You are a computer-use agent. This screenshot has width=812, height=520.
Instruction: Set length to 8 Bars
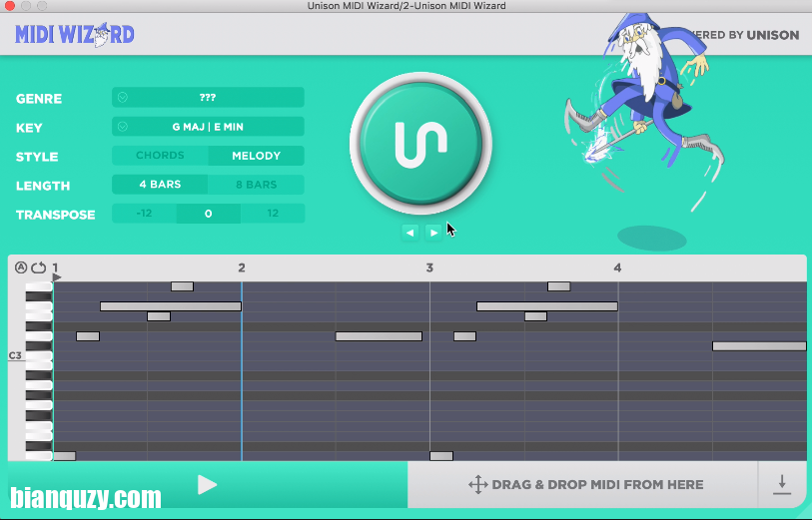(257, 185)
